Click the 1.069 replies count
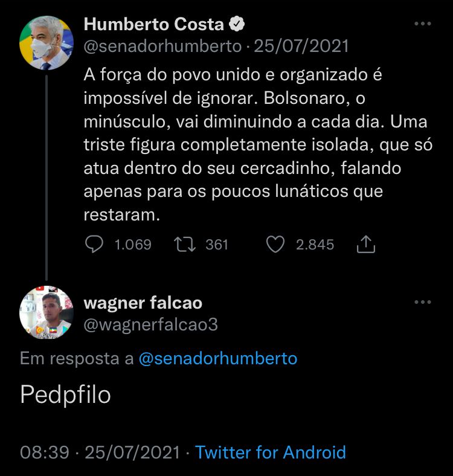The height and width of the screenshot is (476, 453). pos(133,244)
